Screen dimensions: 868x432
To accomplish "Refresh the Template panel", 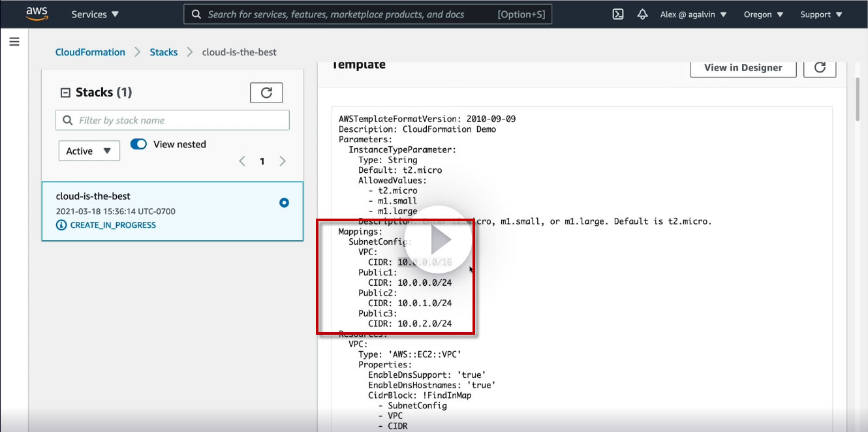I will click(x=820, y=67).
